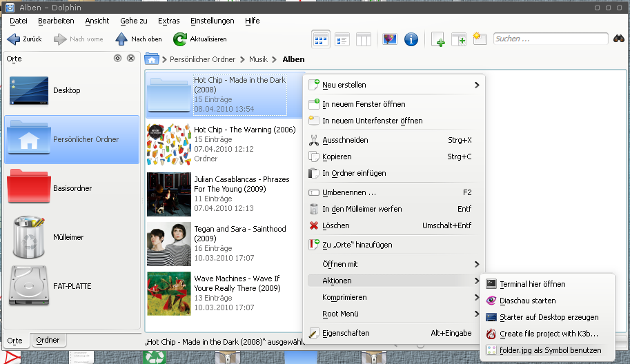This screenshot has width=630, height=364.
Task: Open the Extras menu
Action: pos(168,21)
